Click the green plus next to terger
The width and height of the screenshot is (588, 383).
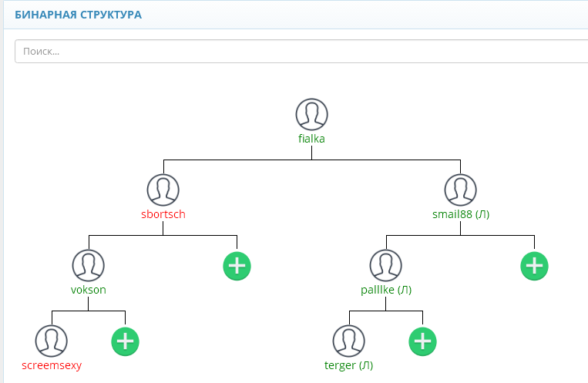tap(422, 341)
